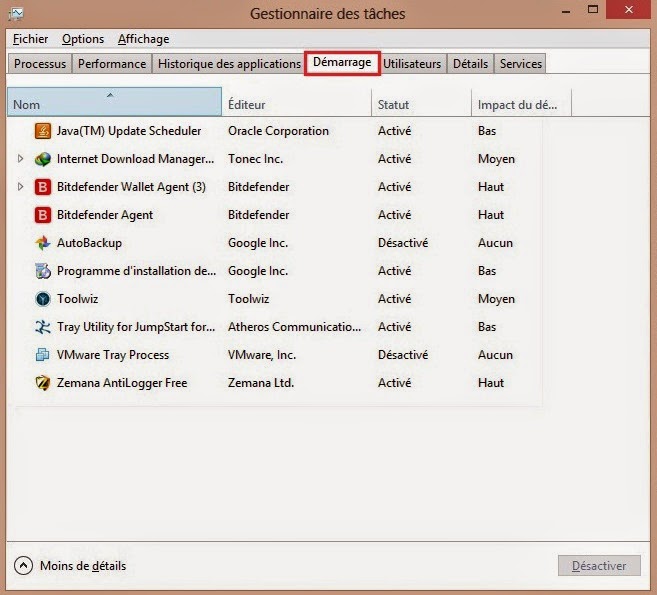Expand the Bitdefender Wallet Agent (3) group
This screenshot has width=657, height=595.
(20, 187)
